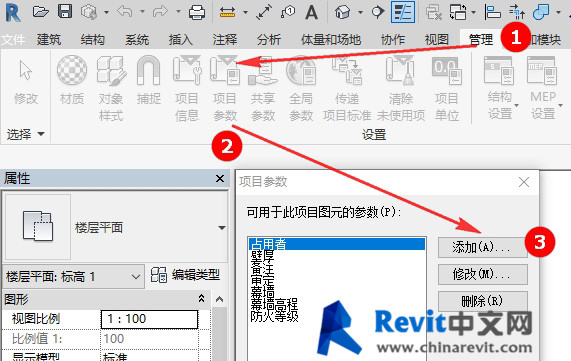Click the floor plan type thumbnail
571x361 pixels.
coord(38,227)
